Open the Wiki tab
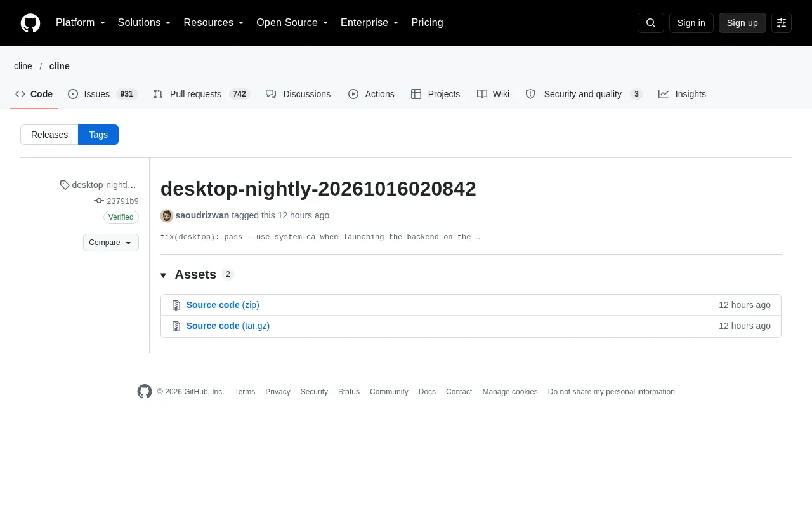Screen dimensions: 812x508 pos(493,94)
